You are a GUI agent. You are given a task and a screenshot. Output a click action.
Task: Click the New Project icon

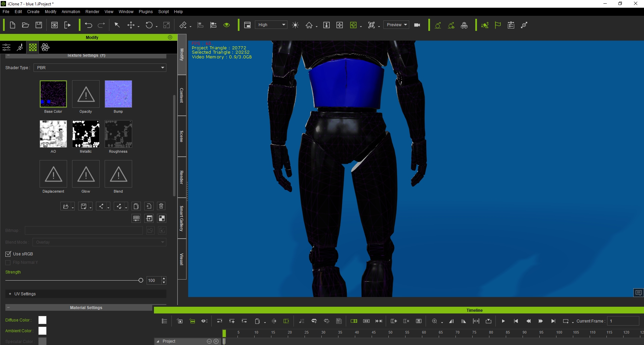[12, 25]
